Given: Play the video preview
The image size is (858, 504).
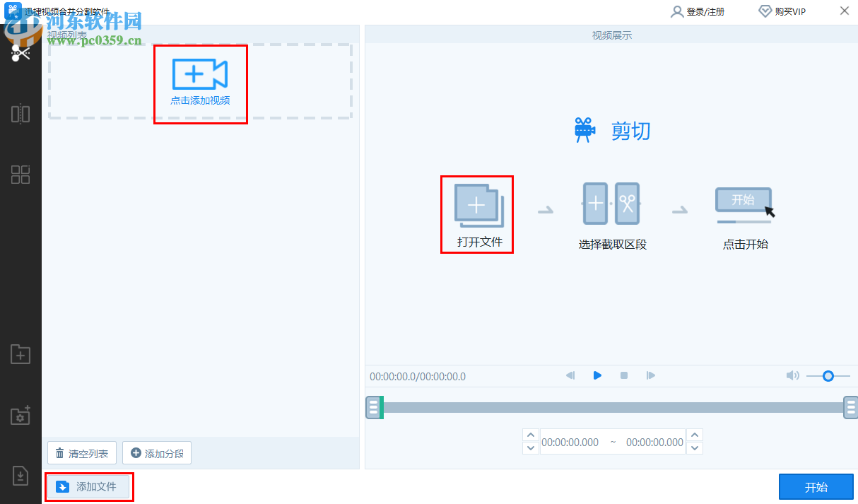Looking at the screenshot, I should pos(597,375).
